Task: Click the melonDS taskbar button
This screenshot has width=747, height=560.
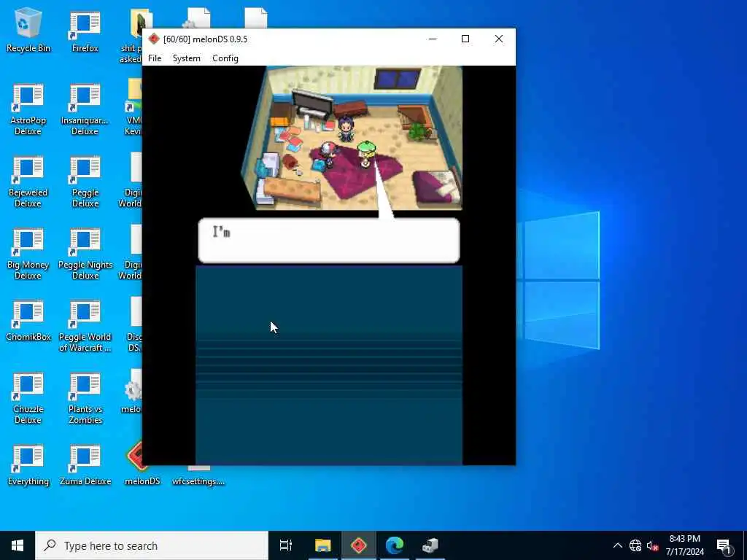Action: point(359,545)
